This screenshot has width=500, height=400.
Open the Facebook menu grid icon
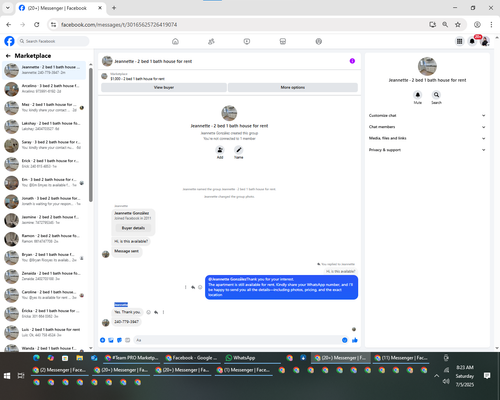click(459, 41)
